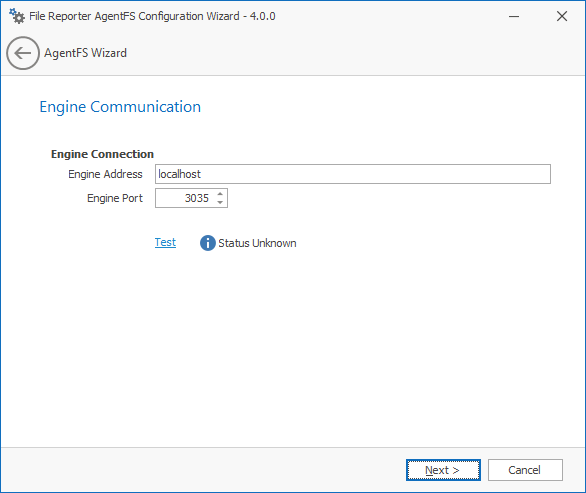Click the blue info status icon

207,243
